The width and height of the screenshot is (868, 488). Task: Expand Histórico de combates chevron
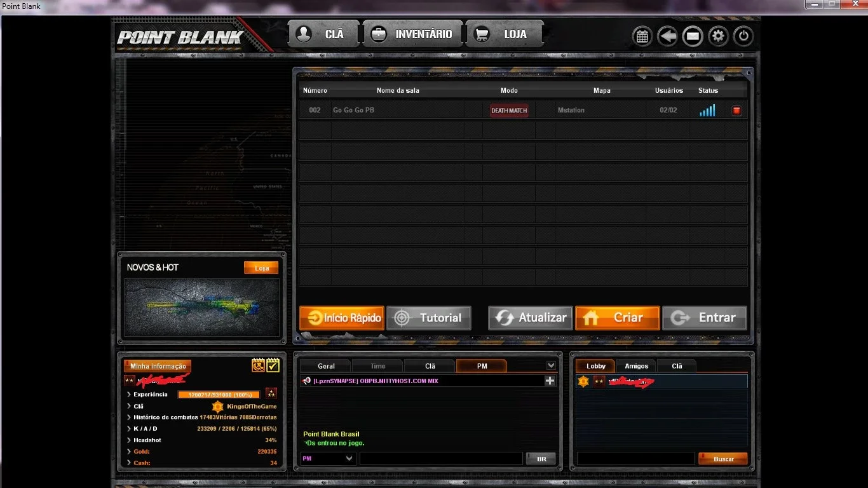coord(128,417)
